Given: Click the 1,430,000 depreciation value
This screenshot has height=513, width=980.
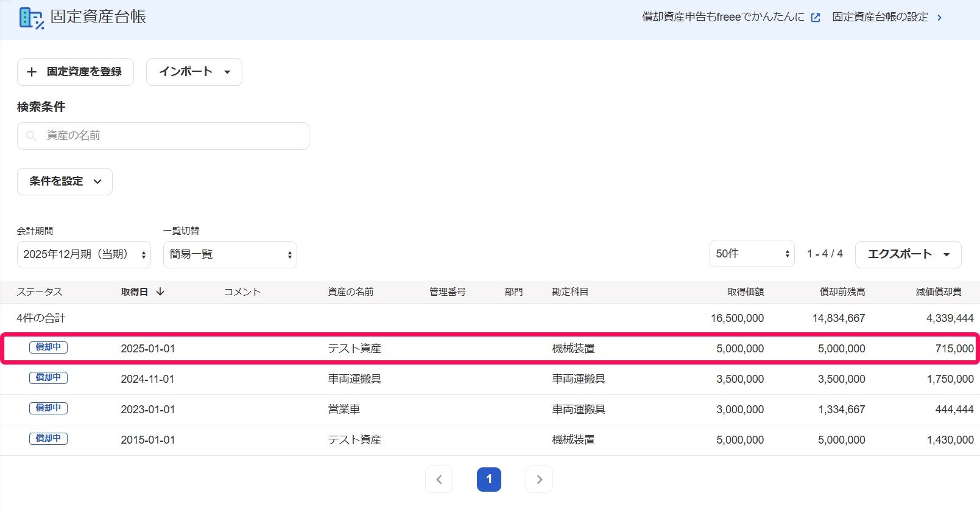Looking at the screenshot, I should click(950, 440).
